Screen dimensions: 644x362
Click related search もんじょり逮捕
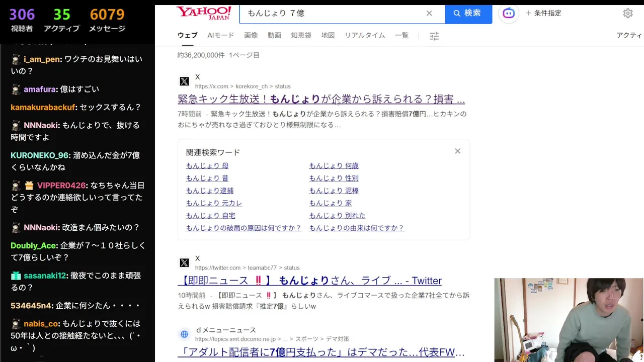point(209,191)
